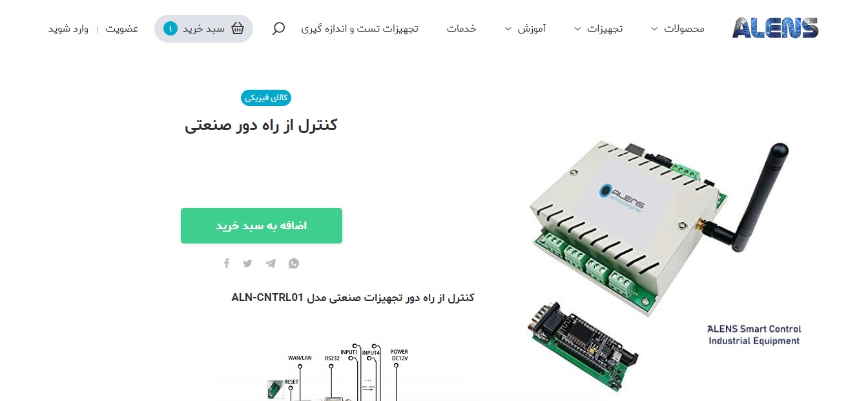Click the وارد شوید login link
The height and width of the screenshot is (401, 868).
pos(68,28)
